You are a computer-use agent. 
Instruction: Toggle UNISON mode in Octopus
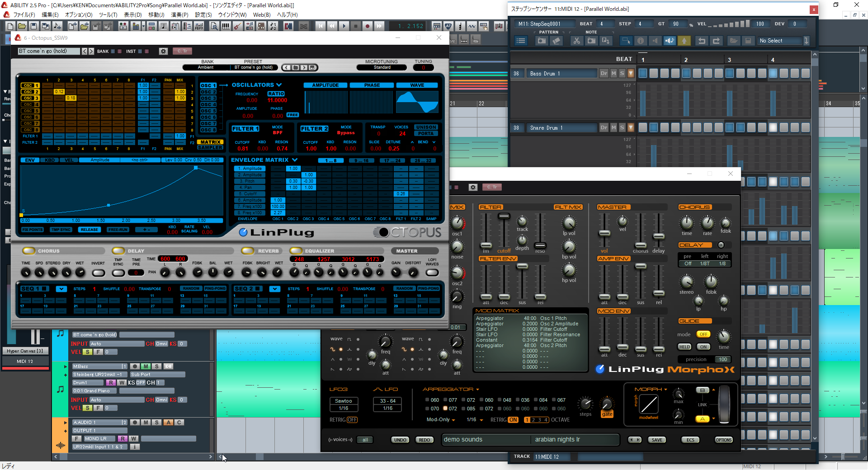426,127
